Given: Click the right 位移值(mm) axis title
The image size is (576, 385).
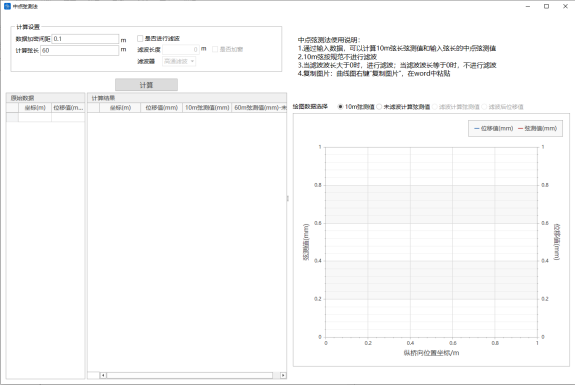Looking at the screenshot, I should tap(557, 242).
